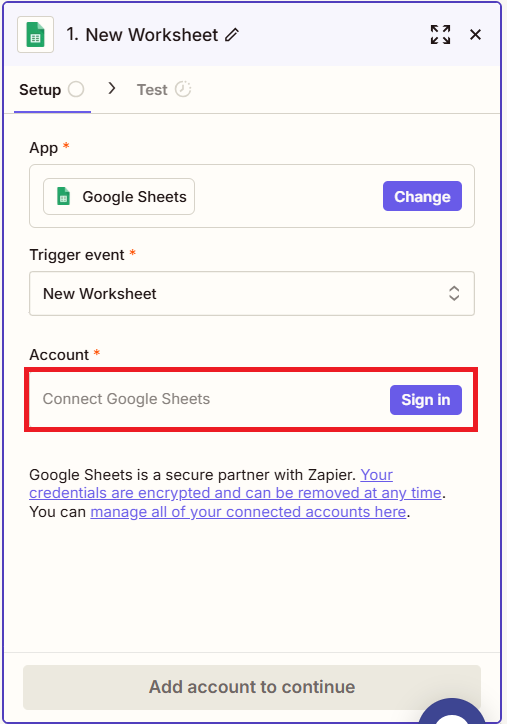Click Add account to continue button
This screenshot has width=507, height=724.
pyautogui.click(x=252, y=687)
